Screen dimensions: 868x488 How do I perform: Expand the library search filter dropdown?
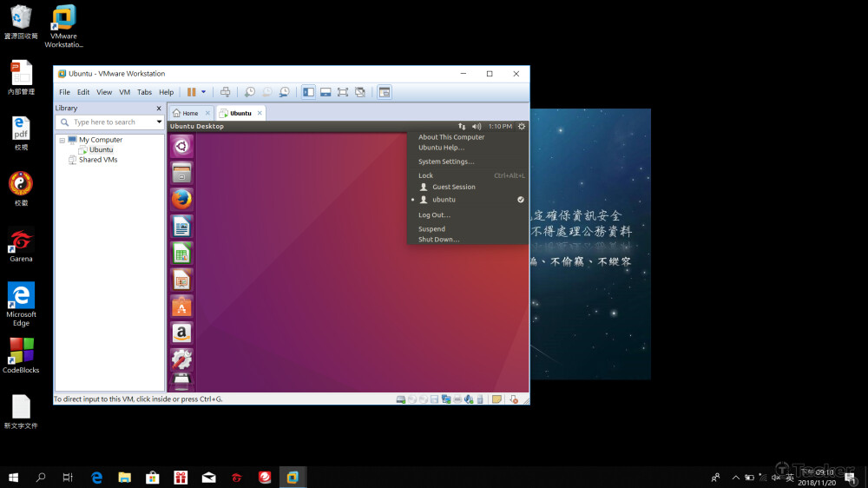(159, 122)
